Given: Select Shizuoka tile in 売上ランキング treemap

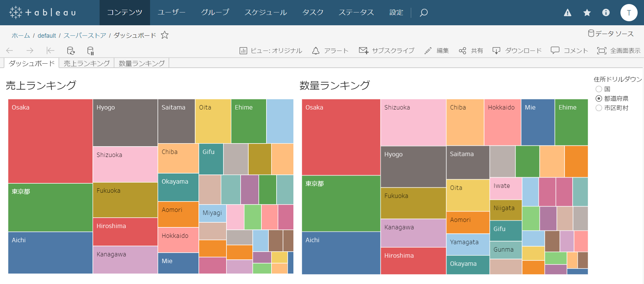Looking at the screenshot, I should 125,164.
